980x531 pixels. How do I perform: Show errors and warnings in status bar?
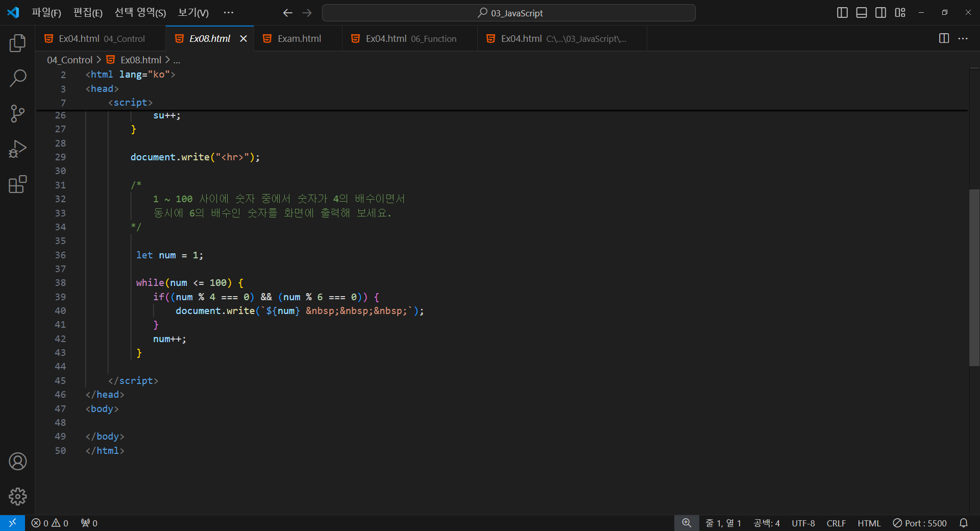coord(50,523)
